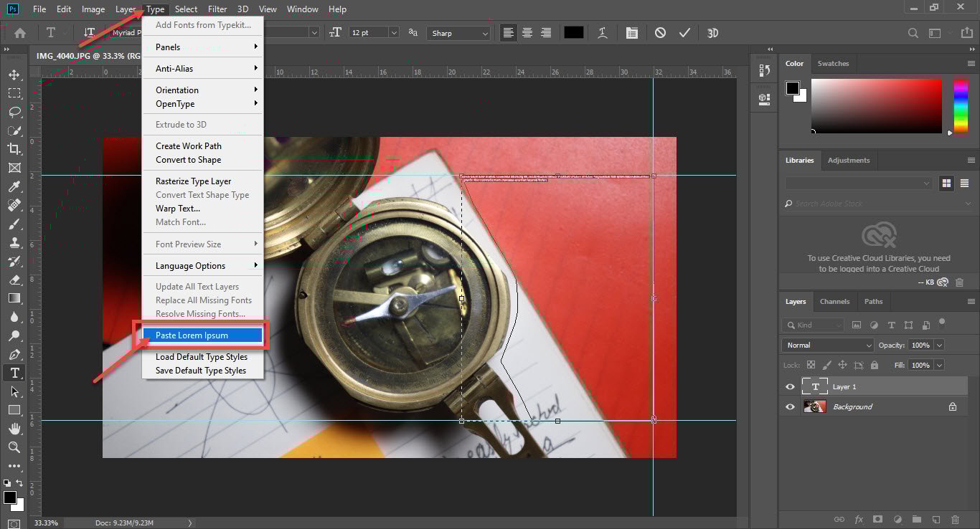Commit text edits with checkmark icon
980x529 pixels.
coord(684,33)
